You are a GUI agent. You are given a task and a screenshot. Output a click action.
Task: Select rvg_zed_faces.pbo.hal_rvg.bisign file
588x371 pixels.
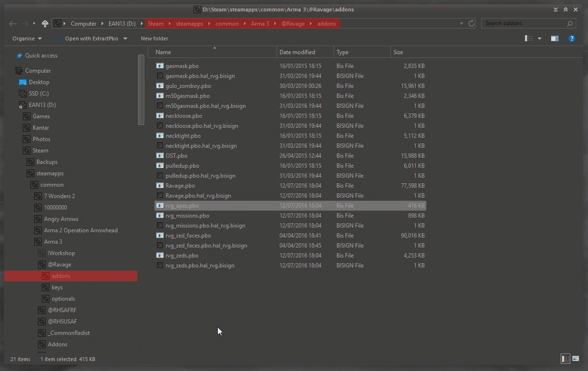[x=206, y=246]
